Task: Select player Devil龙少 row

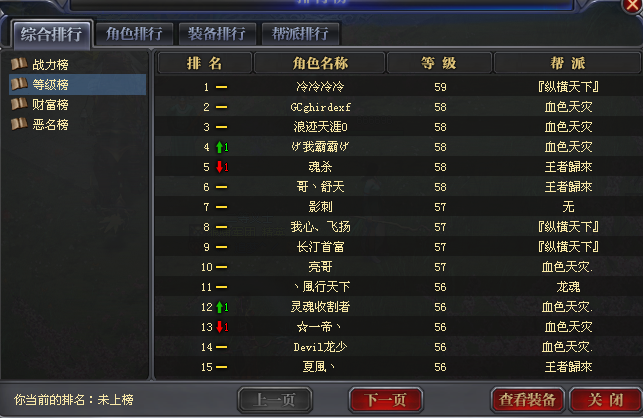Action: (398, 347)
